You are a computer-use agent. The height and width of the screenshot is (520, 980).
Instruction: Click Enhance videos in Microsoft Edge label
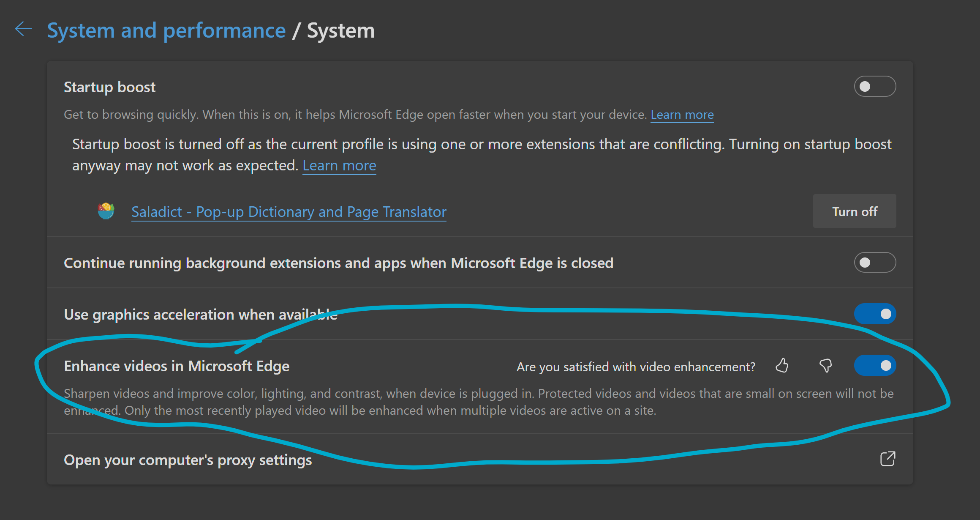177,366
